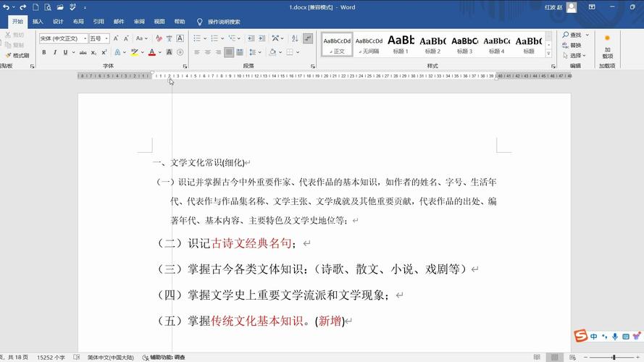Screen dimensions: 644x362
Task: Click the numbering list icon
Action: point(214,38)
